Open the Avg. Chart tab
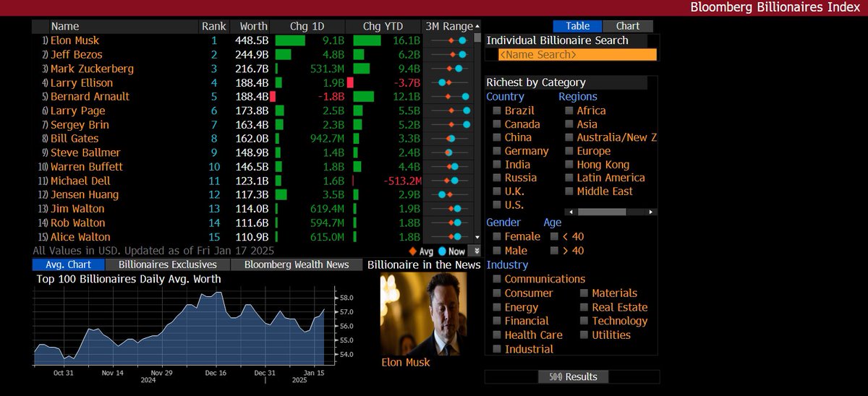Viewport: 868px width, 396px height. [x=69, y=264]
